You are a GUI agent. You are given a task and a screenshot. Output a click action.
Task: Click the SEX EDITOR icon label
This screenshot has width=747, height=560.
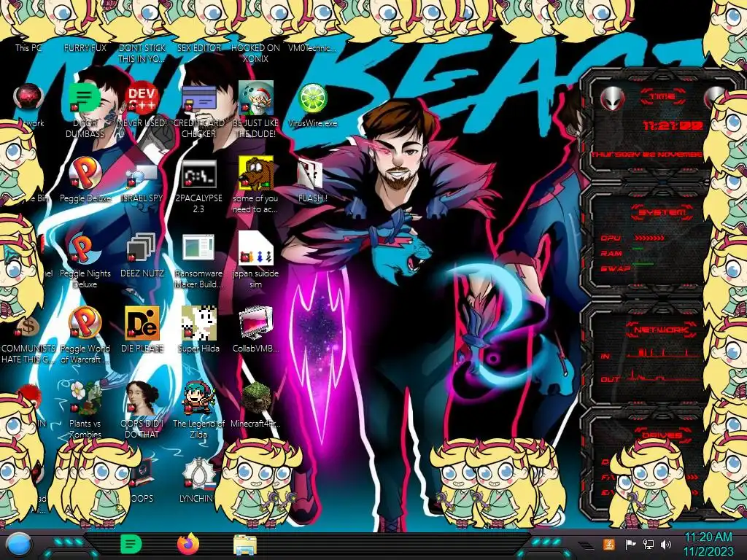pos(198,47)
